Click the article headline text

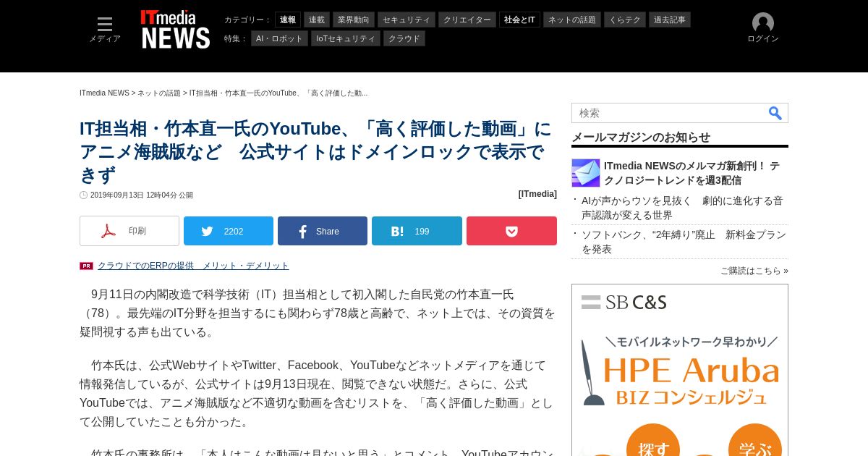[315, 151]
